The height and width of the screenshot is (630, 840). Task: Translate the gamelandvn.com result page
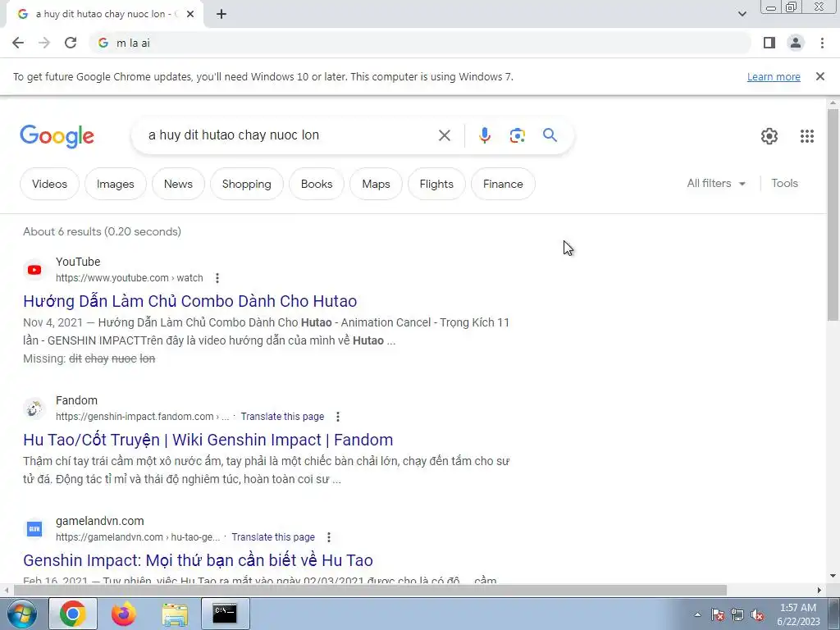coord(273,536)
